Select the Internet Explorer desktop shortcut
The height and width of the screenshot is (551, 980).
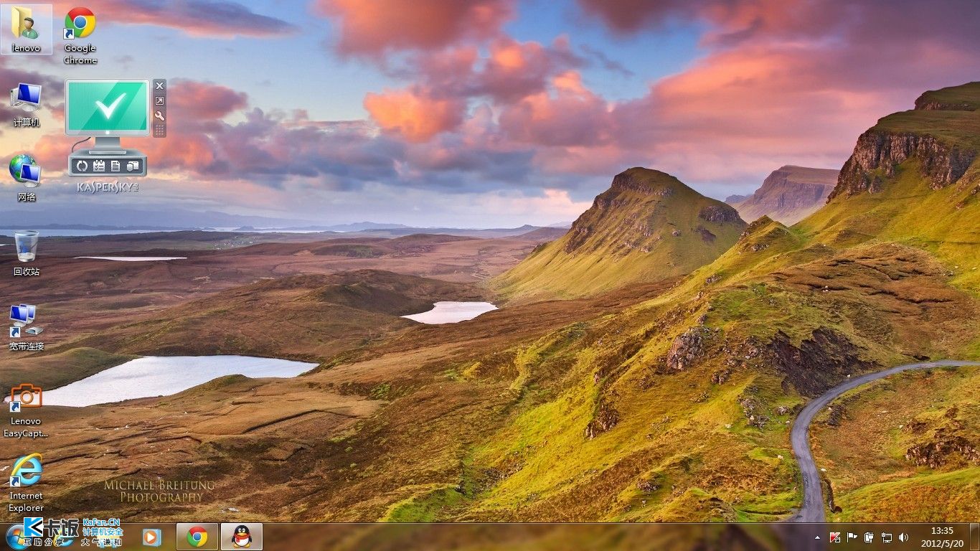coord(27,483)
